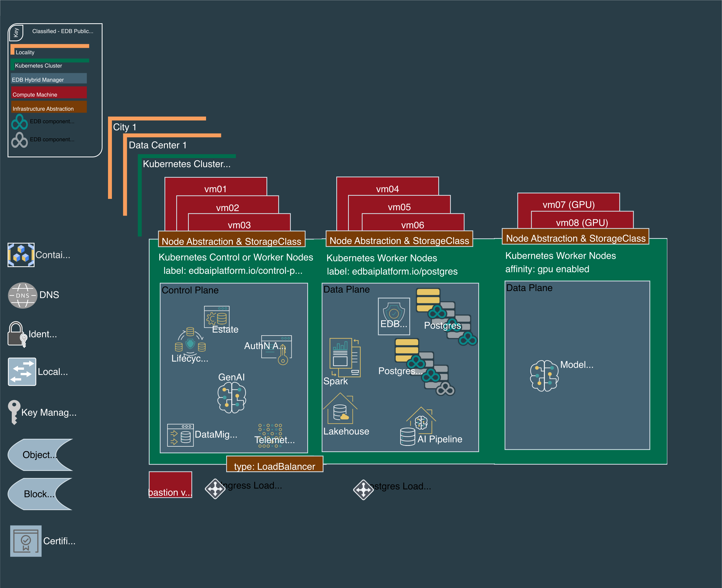Select the upper Postgres cluster stack icon
Screen dimensions: 722x588
coord(446,317)
